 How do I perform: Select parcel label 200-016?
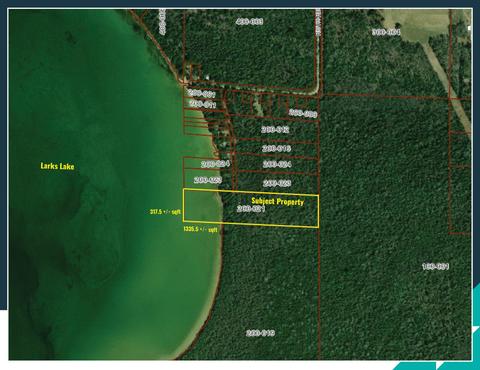click(x=276, y=148)
